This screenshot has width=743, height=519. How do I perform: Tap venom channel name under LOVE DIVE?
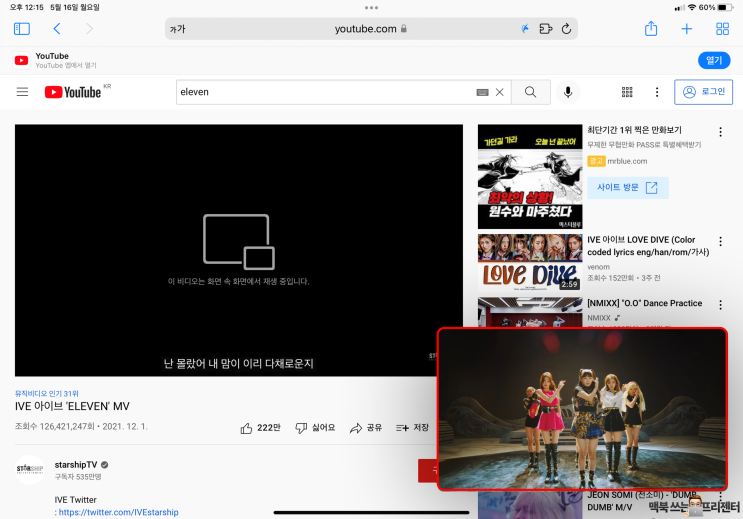598,267
